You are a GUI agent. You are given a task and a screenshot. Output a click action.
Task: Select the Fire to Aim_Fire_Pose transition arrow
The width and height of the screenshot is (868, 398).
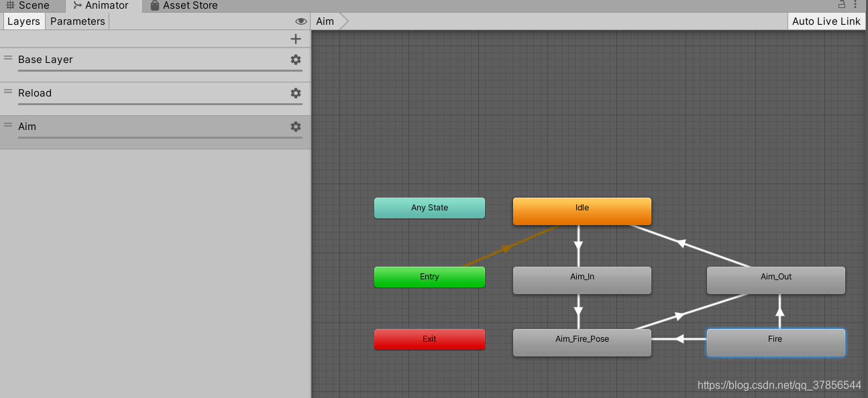[x=679, y=339]
